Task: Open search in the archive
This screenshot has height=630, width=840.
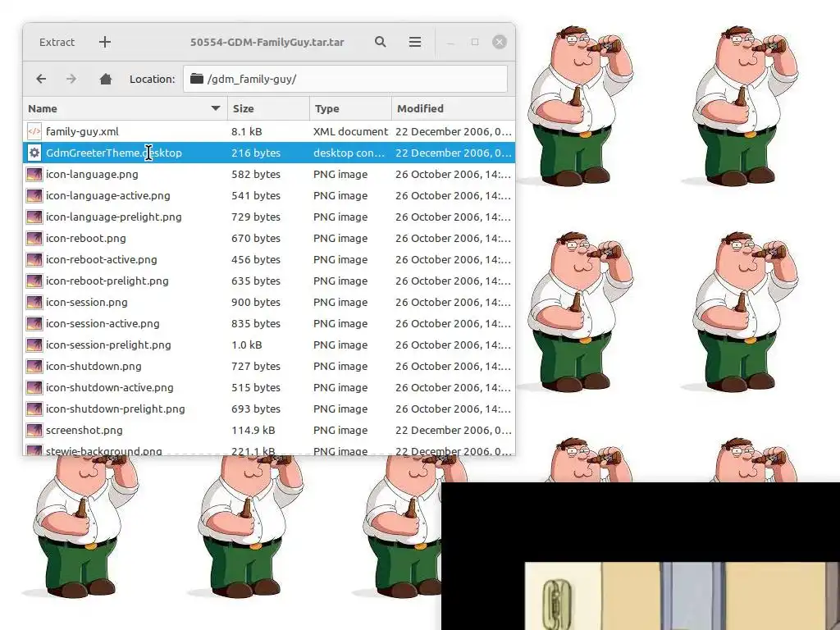Action: point(381,42)
